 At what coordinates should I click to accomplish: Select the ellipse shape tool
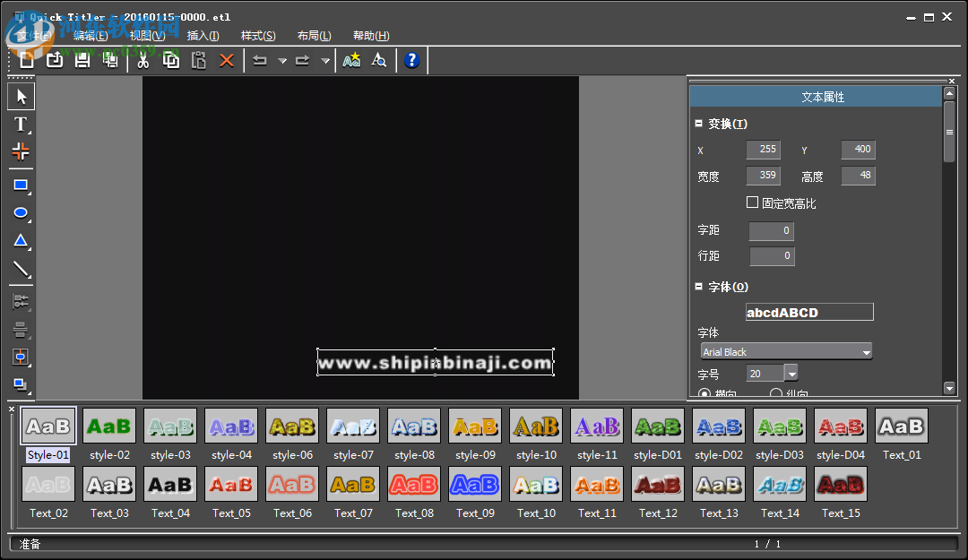21,213
